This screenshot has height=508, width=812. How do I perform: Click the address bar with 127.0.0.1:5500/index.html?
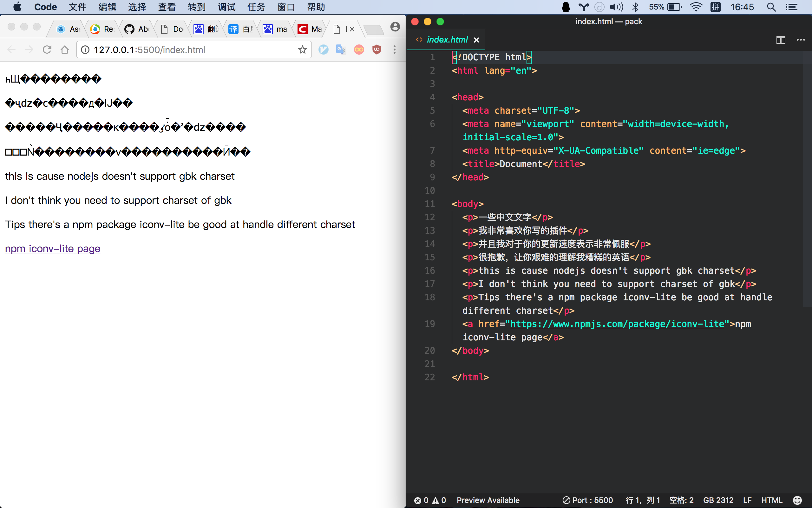(x=193, y=50)
